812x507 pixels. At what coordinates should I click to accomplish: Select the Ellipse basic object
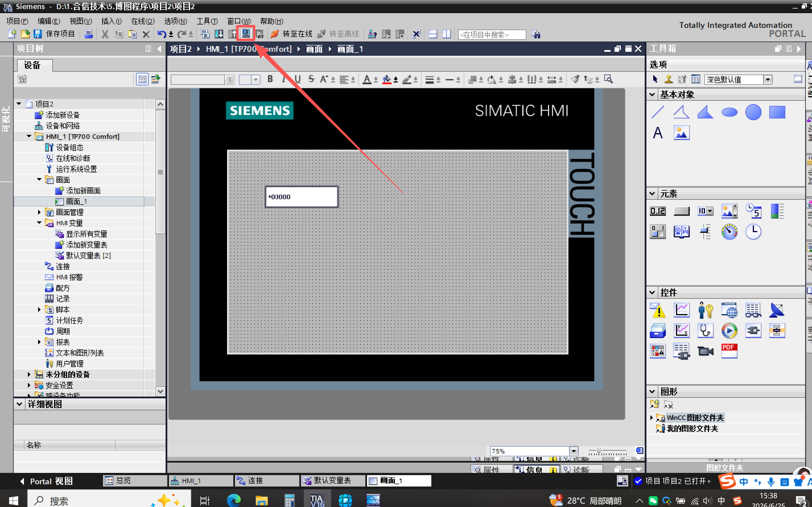[729, 112]
